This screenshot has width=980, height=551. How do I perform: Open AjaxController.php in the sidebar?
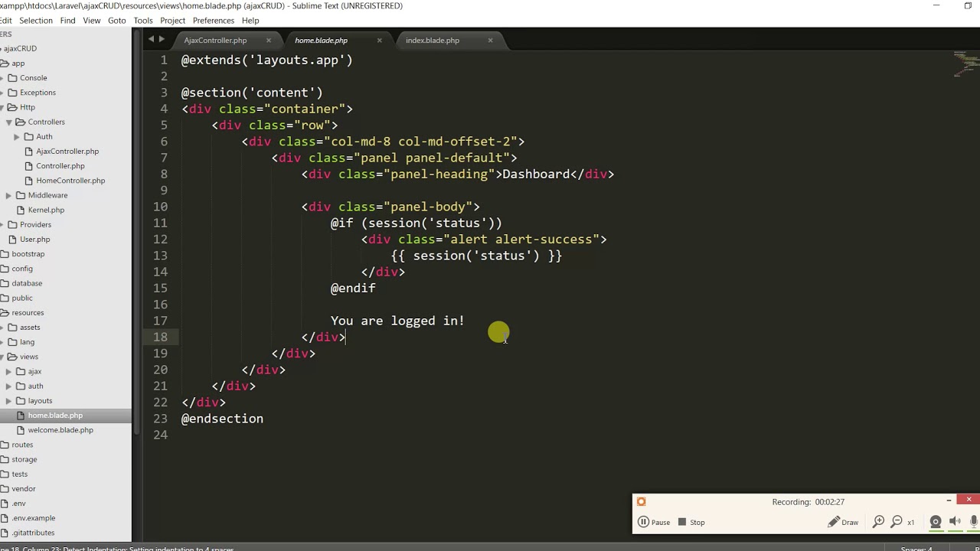(67, 152)
